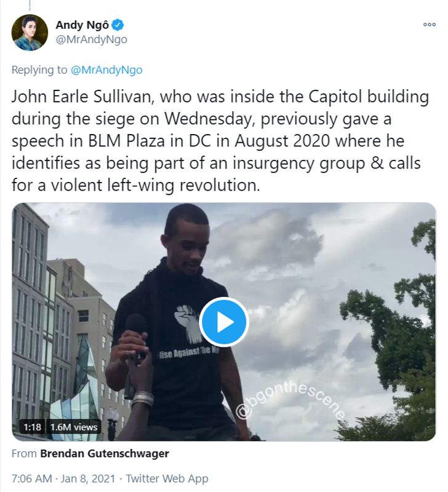Click the Twitter Web App source link
This screenshot has width=448, height=492.
point(167,478)
